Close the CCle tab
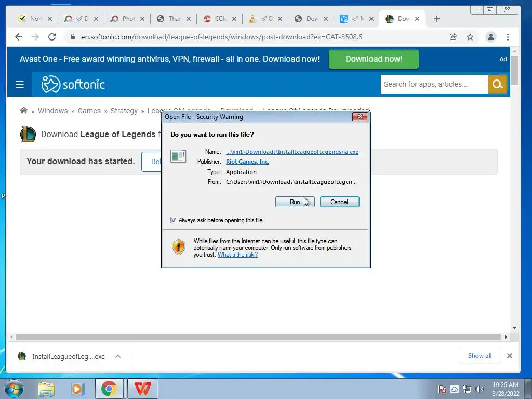This screenshot has height=399, width=532. pyautogui.click(x=234, y=19)
